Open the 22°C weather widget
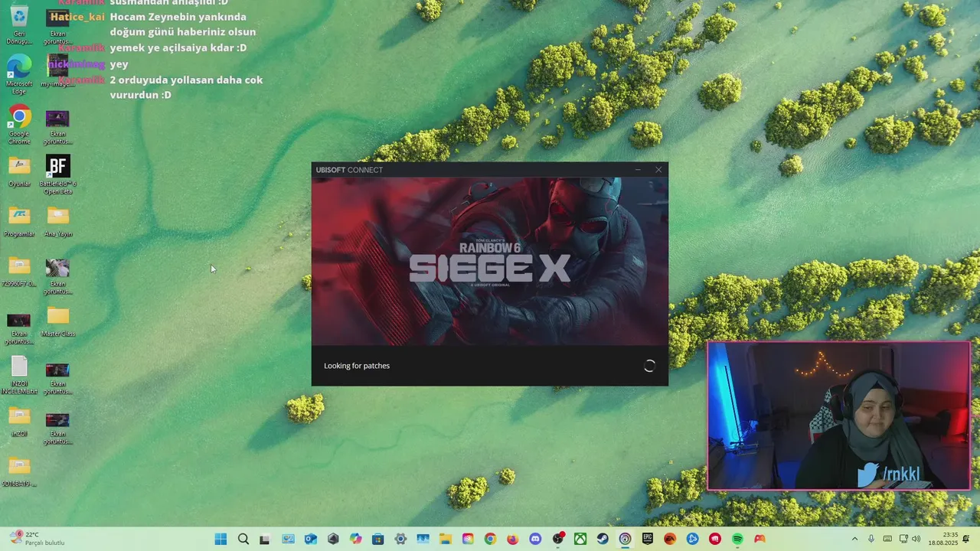 pyautogui.click(x=37, y=539)
